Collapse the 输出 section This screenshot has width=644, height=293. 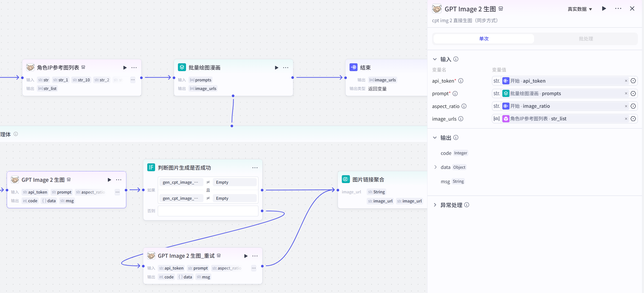click(x=435, y=138)
